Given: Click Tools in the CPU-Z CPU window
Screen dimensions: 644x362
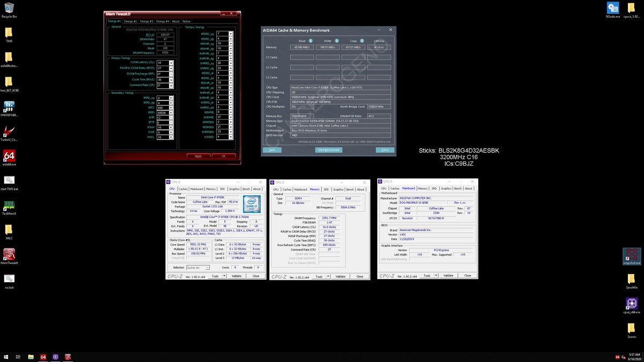Looking at the screenshot, I should pos(216,276).
